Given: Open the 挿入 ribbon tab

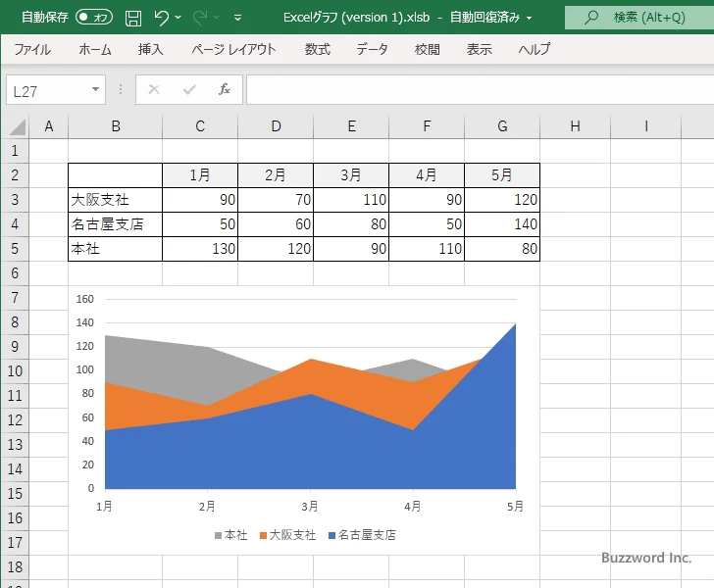Looking at the screenshot, I should pos(151,49).
